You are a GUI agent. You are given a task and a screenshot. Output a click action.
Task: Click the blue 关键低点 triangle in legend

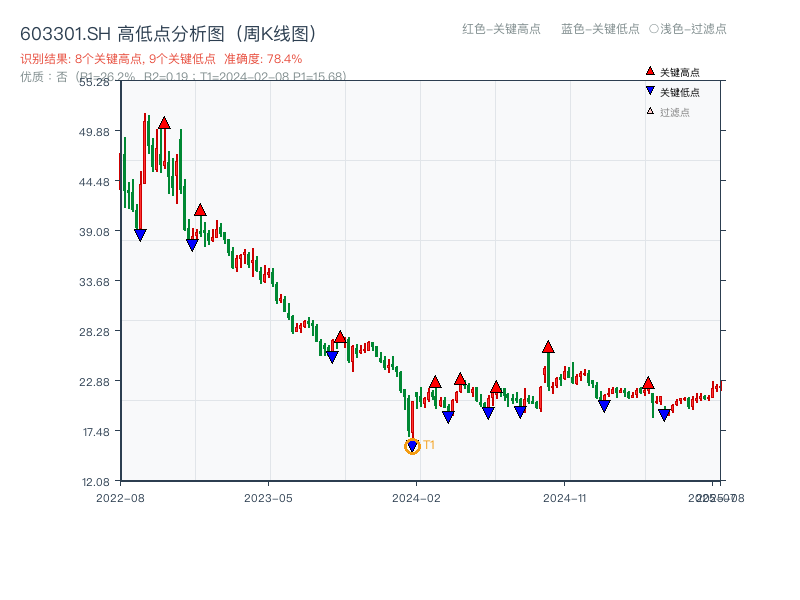pyautogui.click(x=650, y=92)
